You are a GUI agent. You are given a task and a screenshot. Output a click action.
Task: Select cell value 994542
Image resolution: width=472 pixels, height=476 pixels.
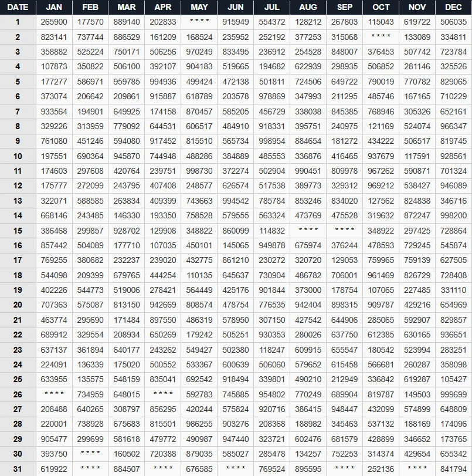tap(235, 201)
